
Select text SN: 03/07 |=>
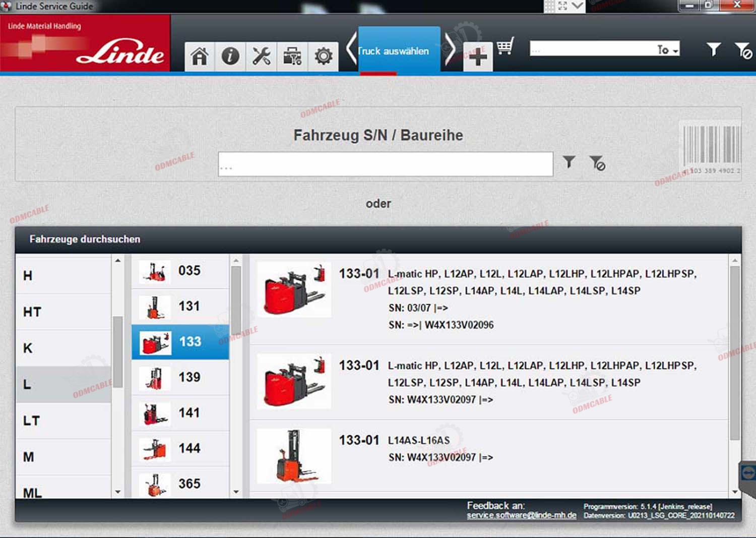click(x=418, y=308)
